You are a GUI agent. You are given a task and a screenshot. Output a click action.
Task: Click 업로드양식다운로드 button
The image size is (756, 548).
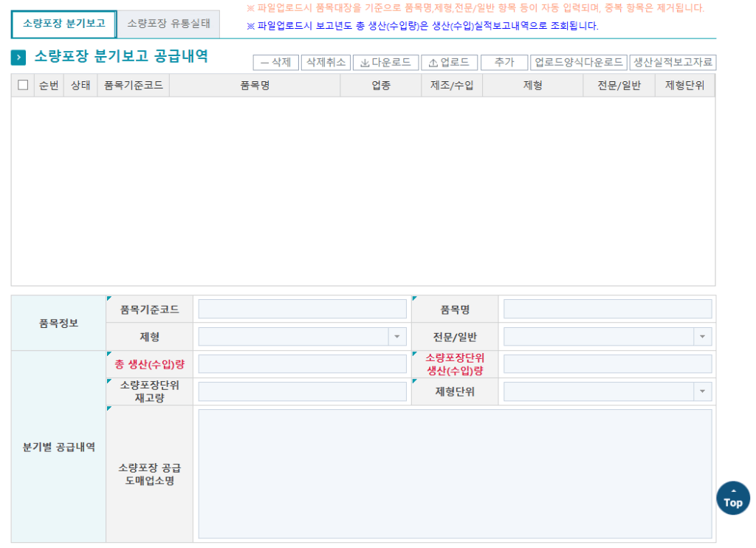[x=579, y=63]
